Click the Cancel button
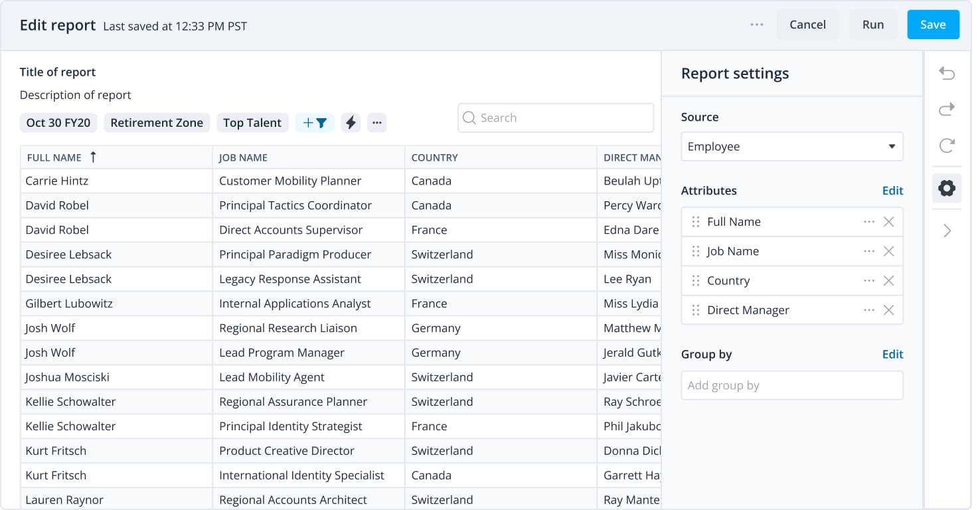This screenshot has width=980, height=510. (x=807, y=25)
